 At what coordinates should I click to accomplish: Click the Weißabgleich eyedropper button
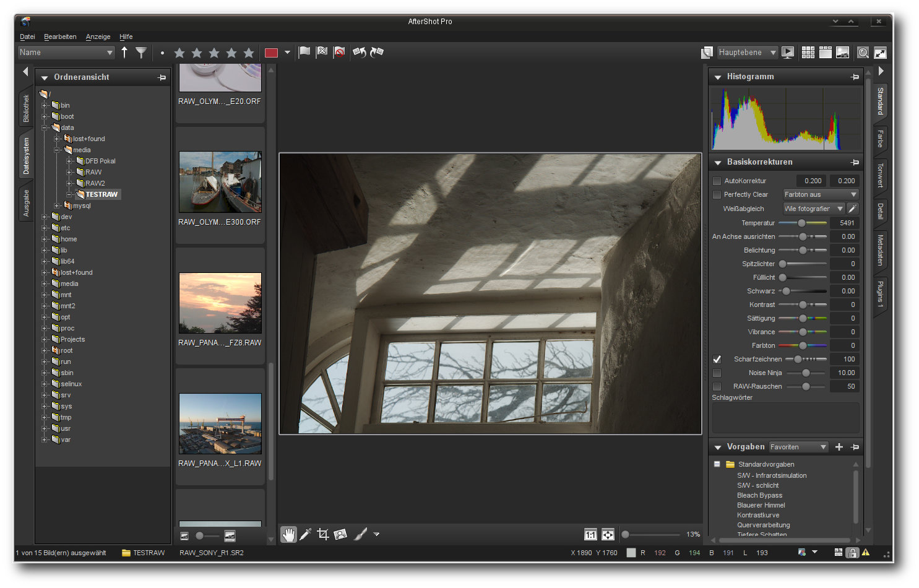point(853,209)
